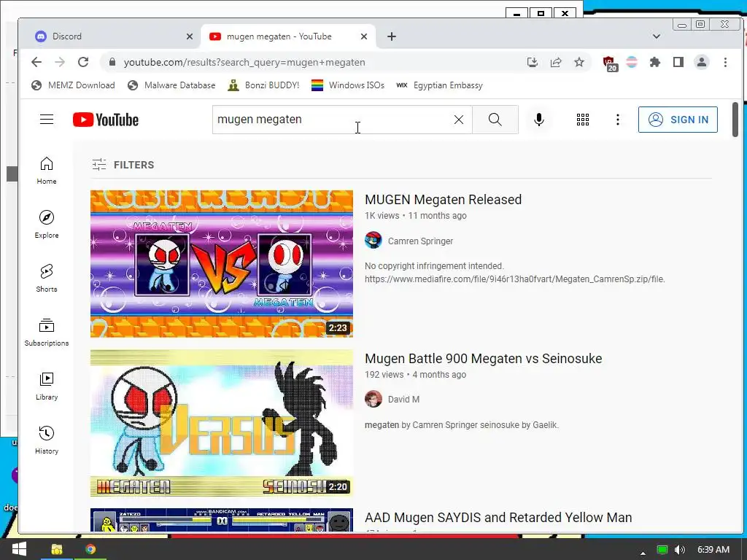The height and width of the screenshot is (560, 747).
Task: Click the install app icon in address bar
Action: point(532,62)
